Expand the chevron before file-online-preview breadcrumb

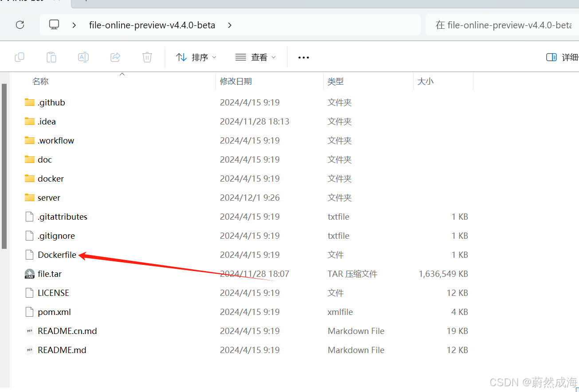pos(74,25)
